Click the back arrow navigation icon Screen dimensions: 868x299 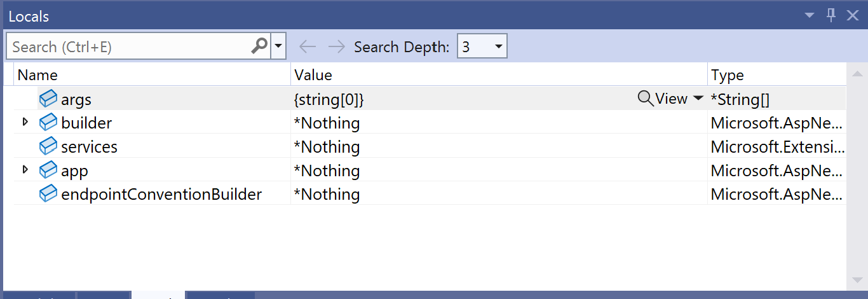308,46
